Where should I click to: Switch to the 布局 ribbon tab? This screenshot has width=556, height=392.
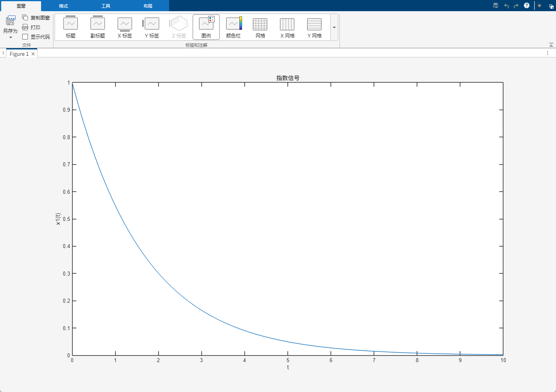[x=148, y=6]
